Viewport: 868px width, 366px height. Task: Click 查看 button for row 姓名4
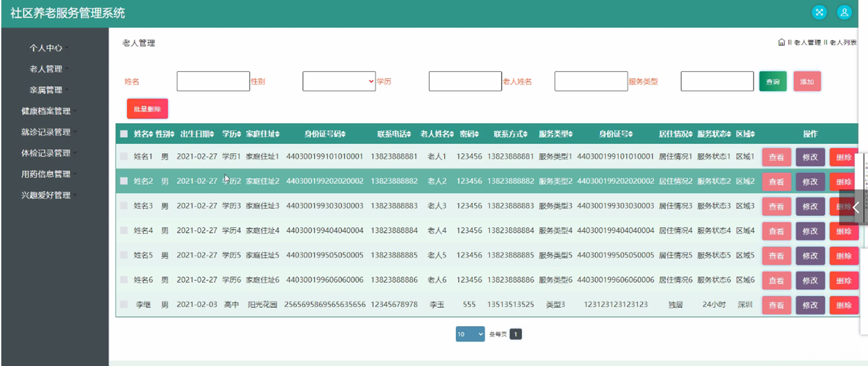[x=776, y=231]
